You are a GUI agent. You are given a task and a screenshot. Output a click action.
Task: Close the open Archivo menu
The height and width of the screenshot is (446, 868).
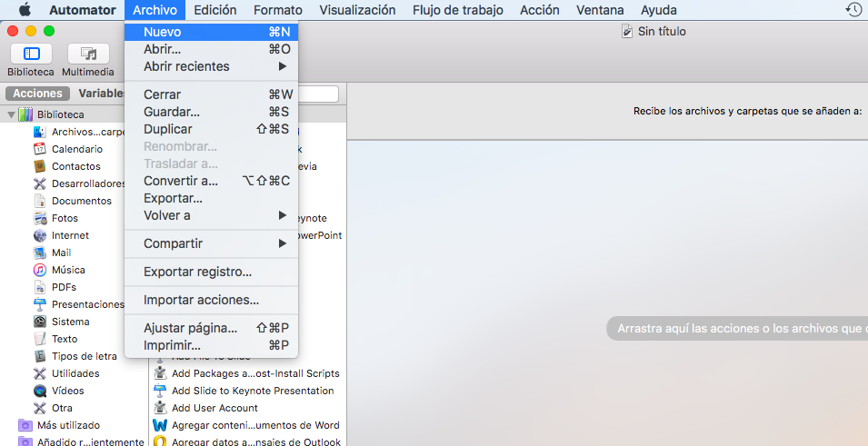(155, 10)
